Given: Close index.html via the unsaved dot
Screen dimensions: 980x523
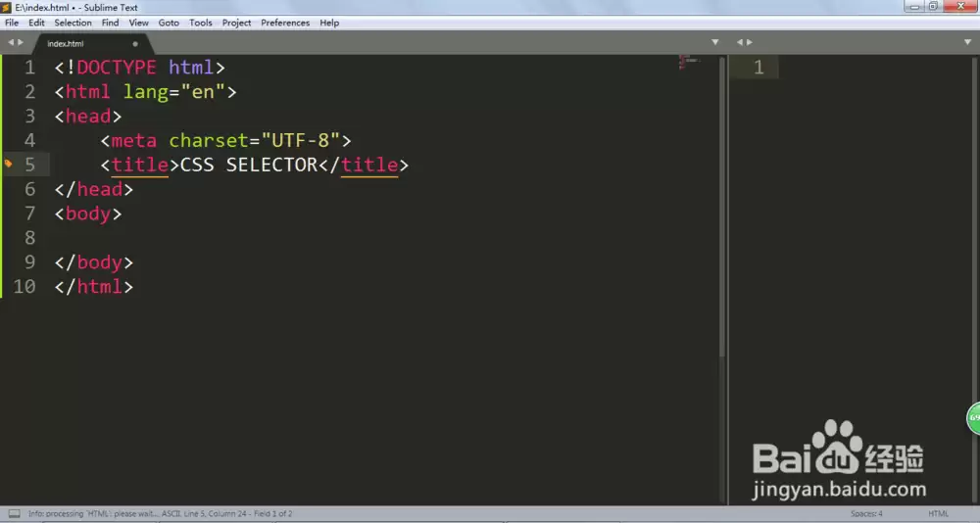Looking at the screenshot, I should point(135,44).
